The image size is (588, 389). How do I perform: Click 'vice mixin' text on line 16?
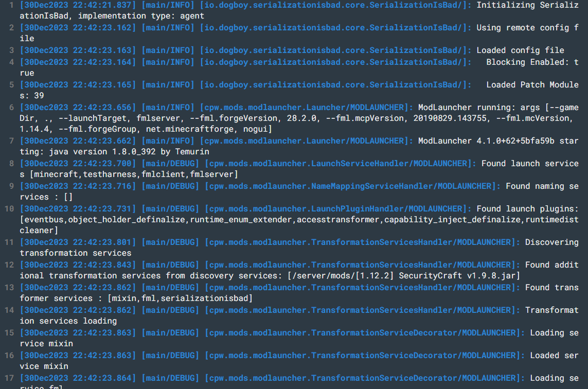pos(44,366)
